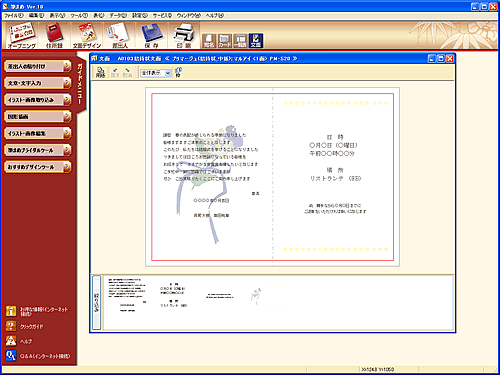The width and height of the screenshot is (500, 375).
Task: Select the top row of yellow dots
Action: 336,103
